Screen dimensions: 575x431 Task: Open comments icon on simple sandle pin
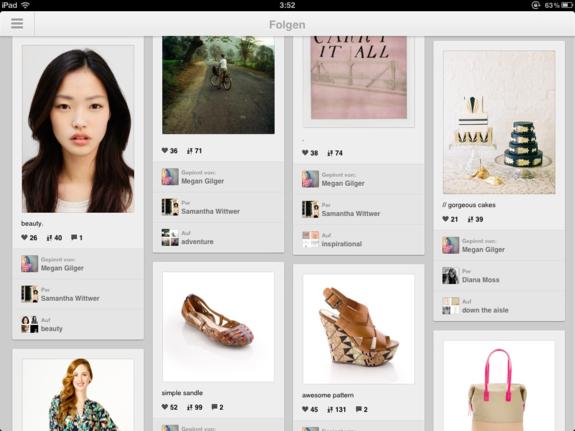[215, 407]
